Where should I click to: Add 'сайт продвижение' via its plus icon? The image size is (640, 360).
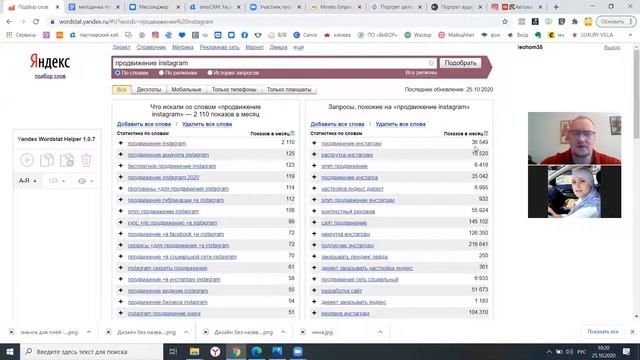click(x=314, y=222)
